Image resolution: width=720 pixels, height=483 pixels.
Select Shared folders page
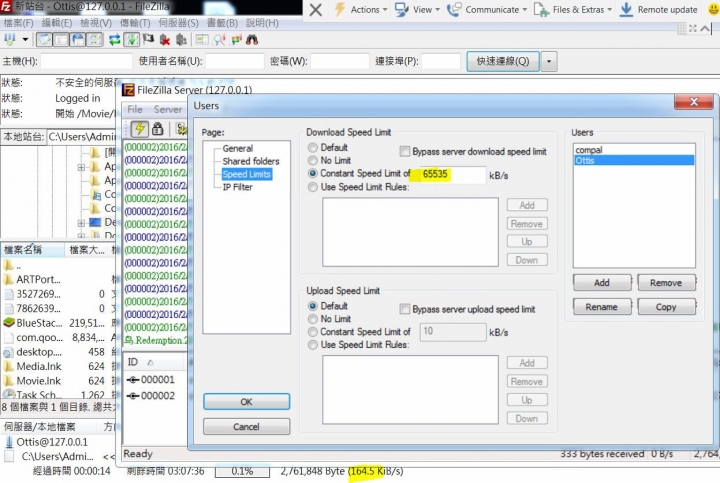(251, 161)
